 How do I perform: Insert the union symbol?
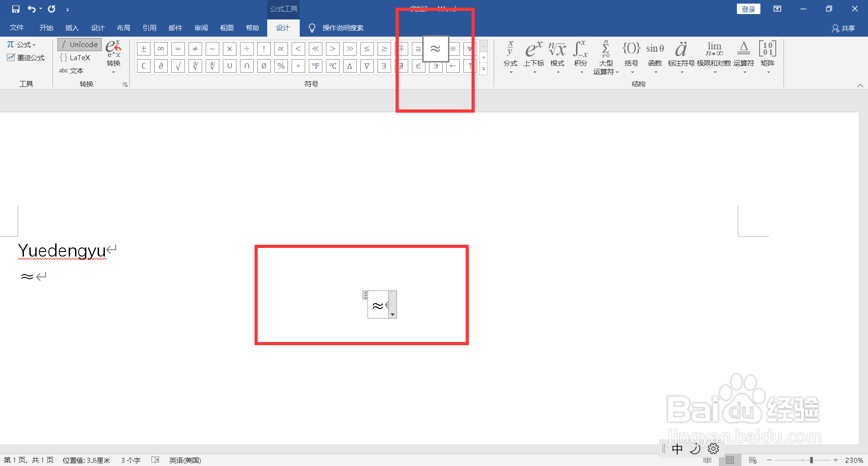229,66
